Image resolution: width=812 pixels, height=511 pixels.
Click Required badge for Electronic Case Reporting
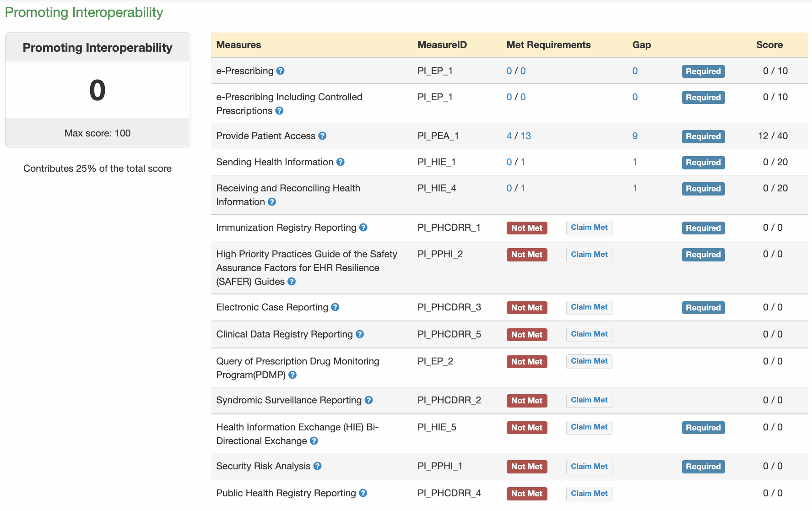click(703, 308)
